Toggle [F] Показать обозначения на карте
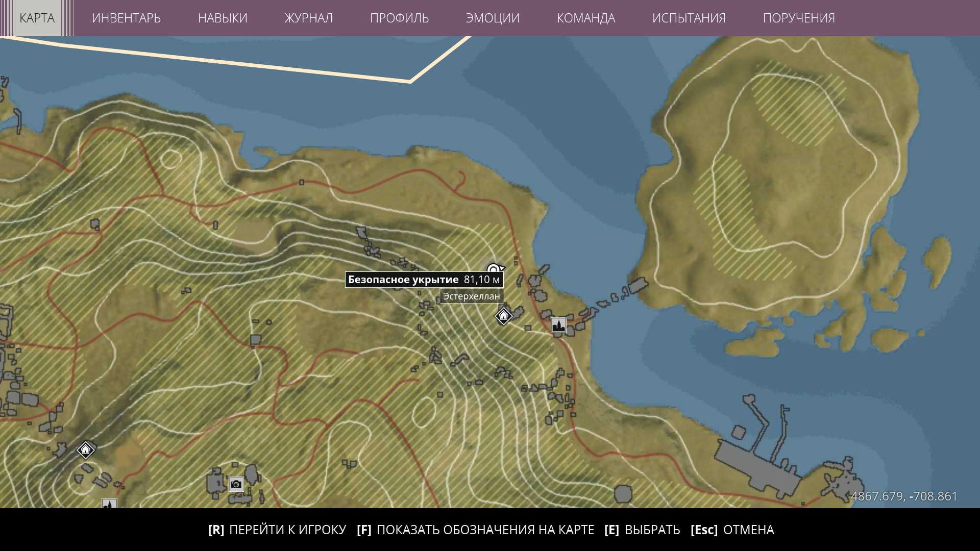980x551 pixels. click(475, 530)
